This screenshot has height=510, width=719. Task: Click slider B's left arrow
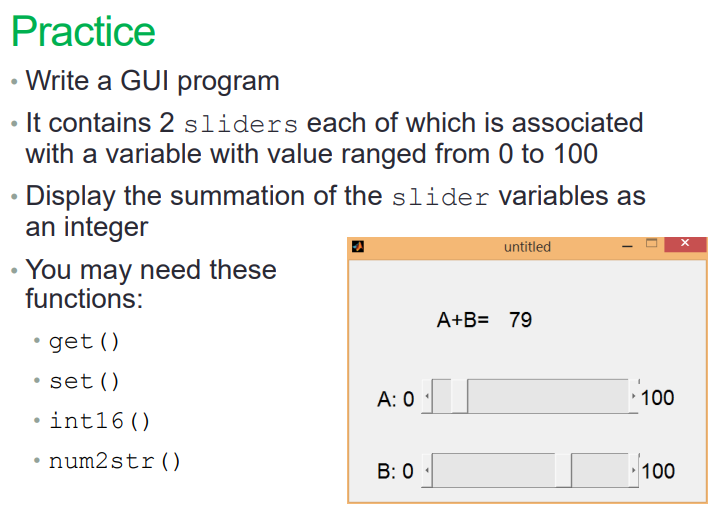[427, 470]
